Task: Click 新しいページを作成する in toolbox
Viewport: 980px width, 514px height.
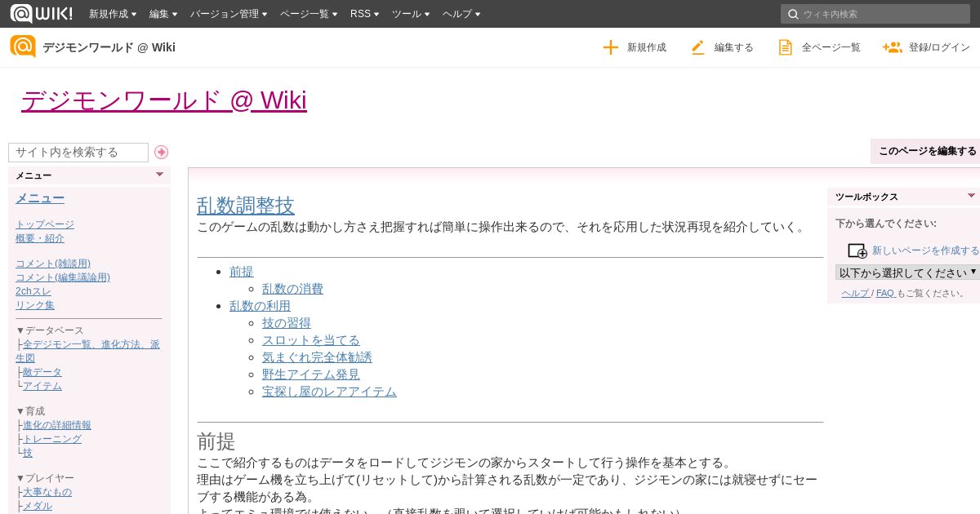Action: click(925, 250)
